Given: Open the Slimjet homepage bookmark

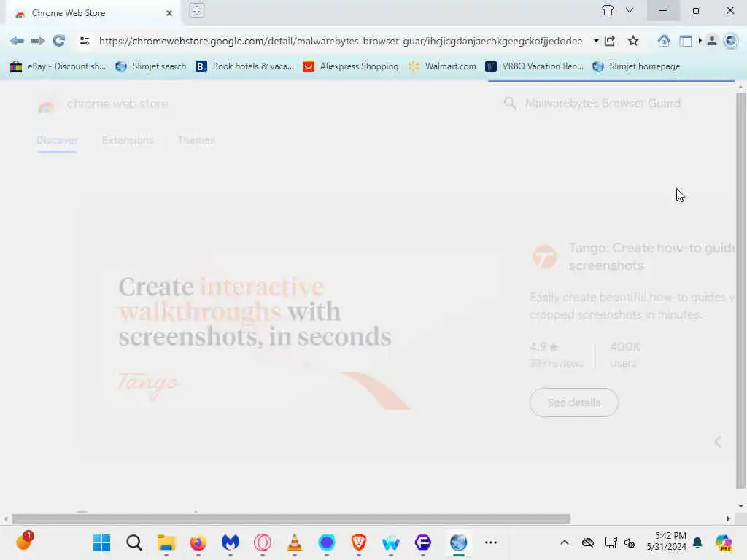Looking at the screenshot, I should click(636, 66).
